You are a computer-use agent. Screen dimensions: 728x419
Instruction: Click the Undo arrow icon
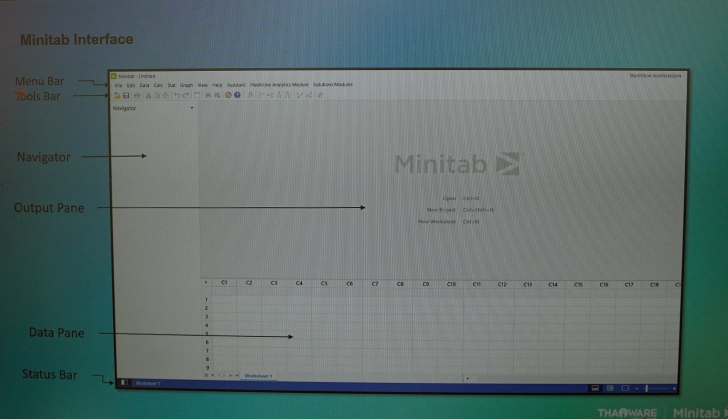[x=177, y=95]
